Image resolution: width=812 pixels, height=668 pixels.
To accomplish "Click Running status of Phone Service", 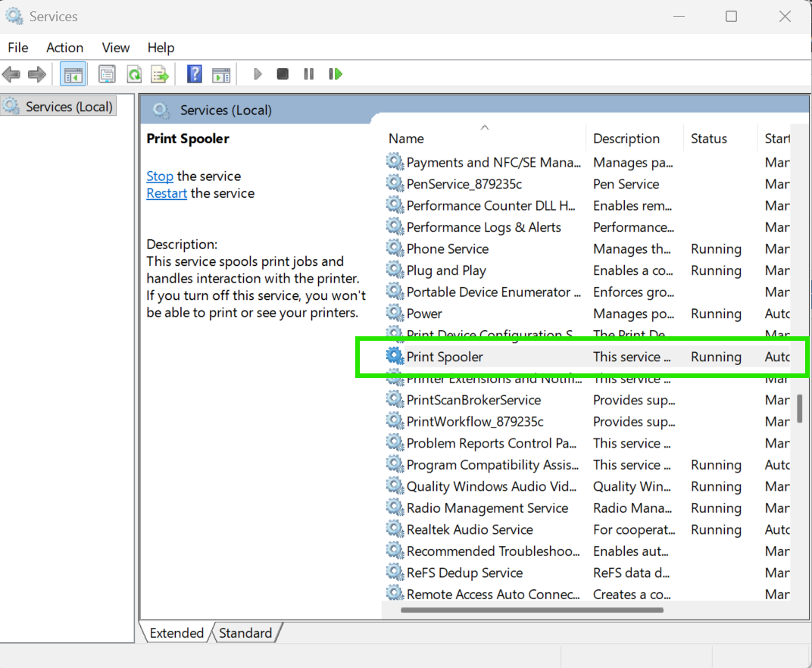I will 716,249.
